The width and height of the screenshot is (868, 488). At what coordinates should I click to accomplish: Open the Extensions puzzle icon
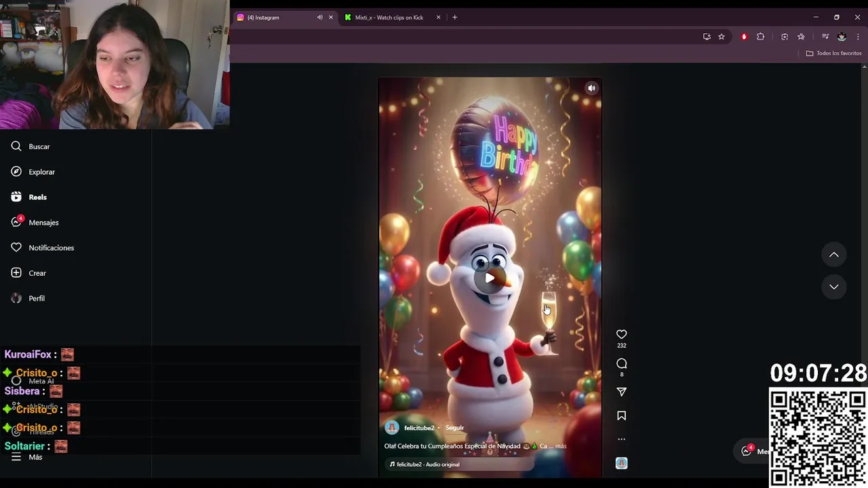760,37
